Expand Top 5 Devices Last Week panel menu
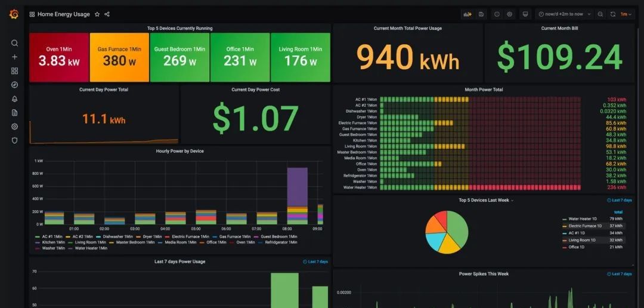This screenshot has height=308, width=644. (485, 201)
